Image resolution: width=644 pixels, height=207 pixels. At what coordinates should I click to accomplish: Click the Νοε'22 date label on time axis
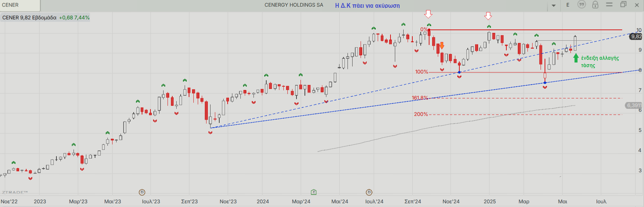click(x=9, y=202)
